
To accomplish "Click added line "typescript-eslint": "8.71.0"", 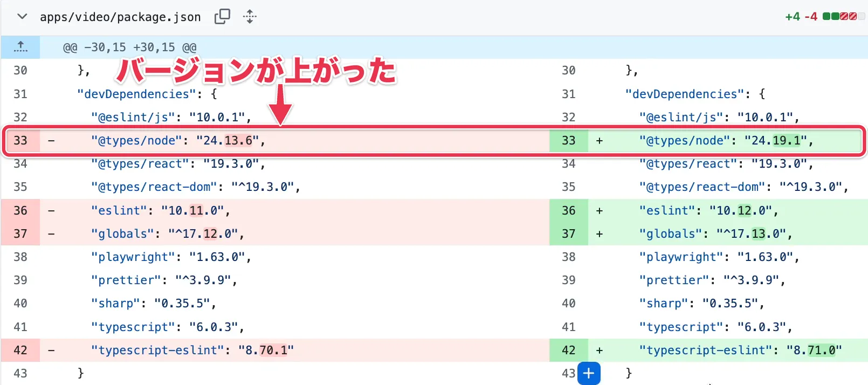I will coord(741,350).
